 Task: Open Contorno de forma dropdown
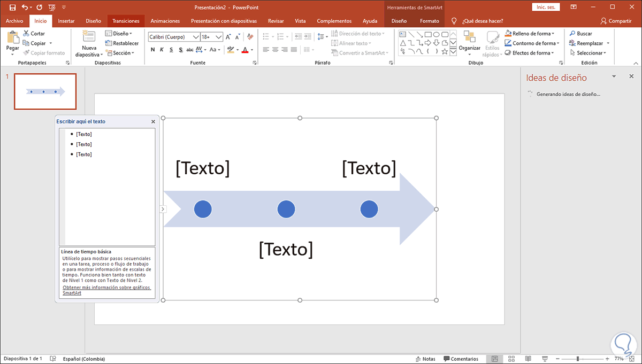[x=532, y=43]
